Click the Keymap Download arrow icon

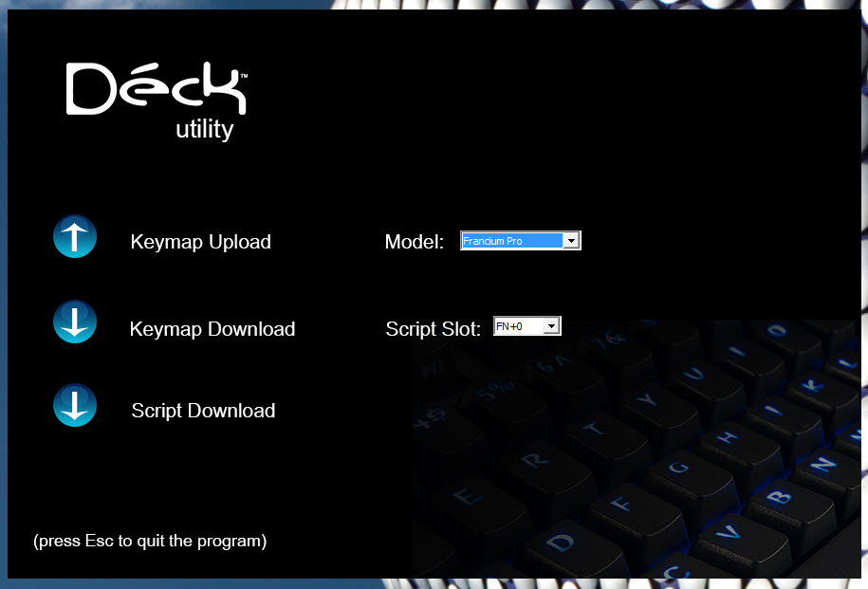tap(75, 322)
